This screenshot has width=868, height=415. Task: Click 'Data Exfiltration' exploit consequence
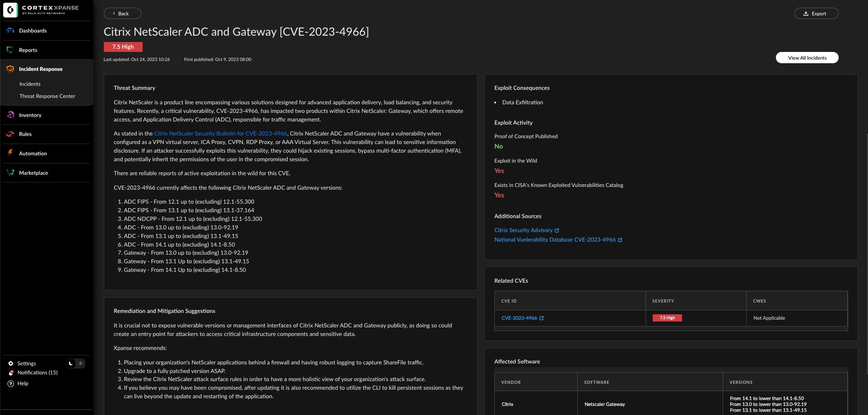click(523, 103)
